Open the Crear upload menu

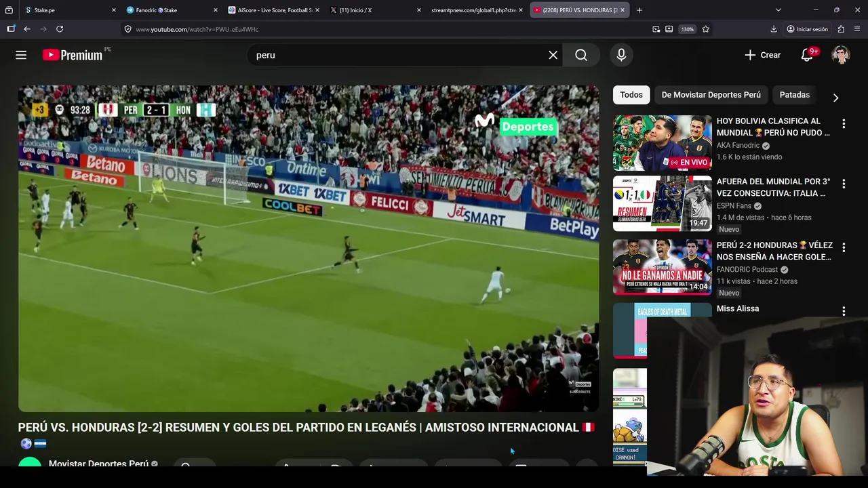762,55
